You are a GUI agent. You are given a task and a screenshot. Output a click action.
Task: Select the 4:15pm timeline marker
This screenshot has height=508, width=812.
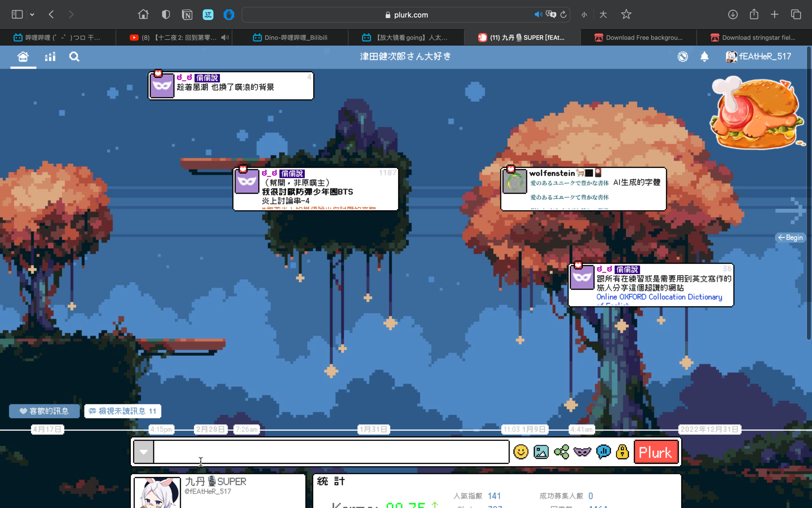coord(161,429)
